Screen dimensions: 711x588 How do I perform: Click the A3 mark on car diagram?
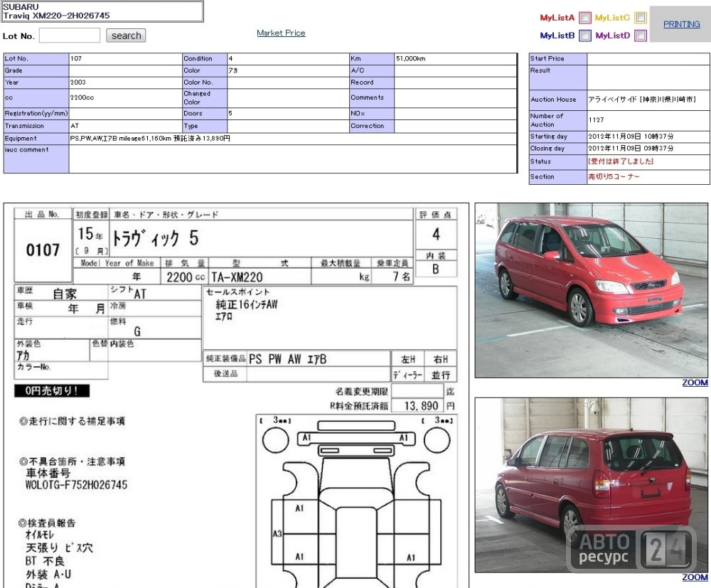click(x=277, y=534)
